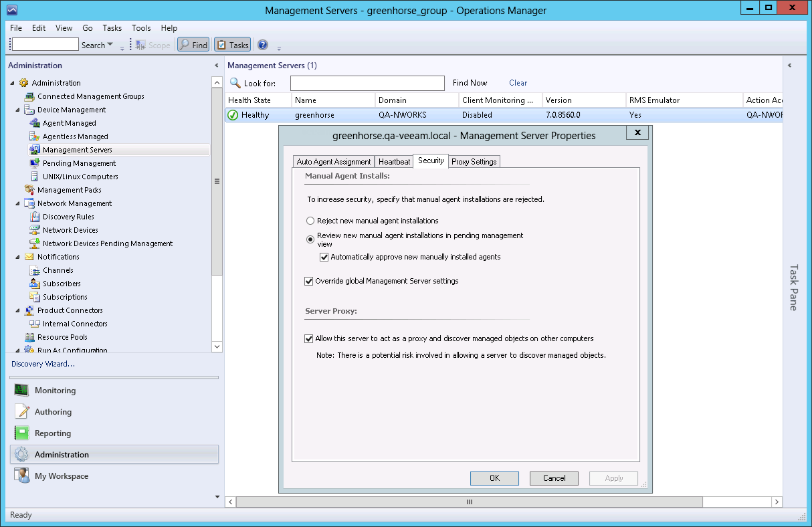812x527 pixels.
Task: Click the Look for text field
Action: pyautogui.click(x=367, y=83)
